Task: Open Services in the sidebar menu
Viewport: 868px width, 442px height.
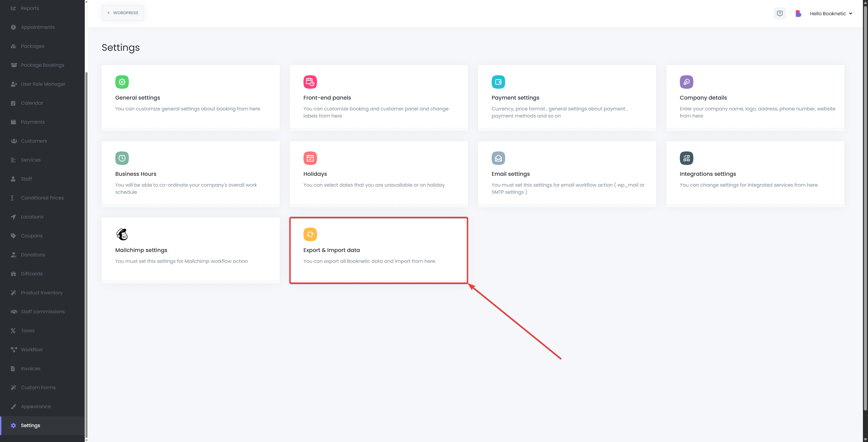Action: [42, 160]
